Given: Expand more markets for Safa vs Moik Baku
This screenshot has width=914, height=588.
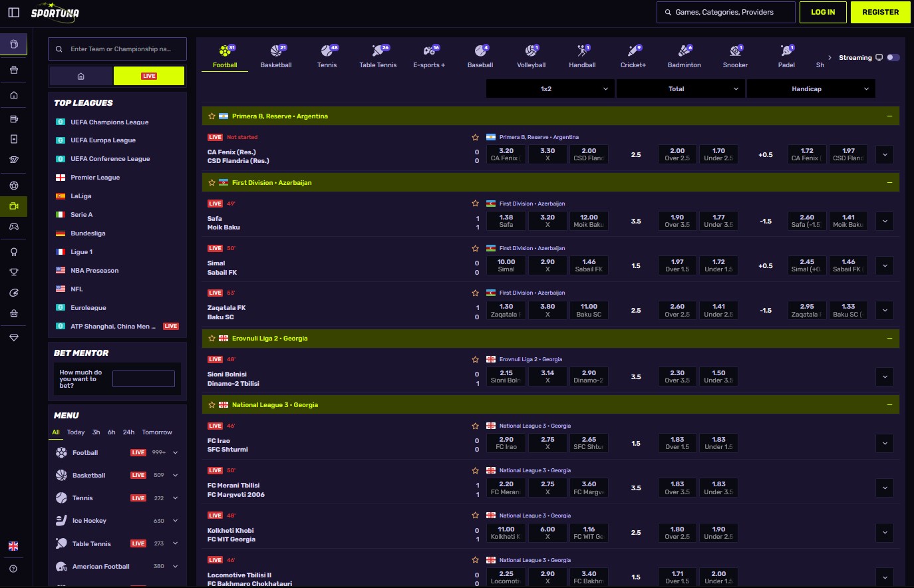Looking at the screenshot, I should click(x=885, y=221).
